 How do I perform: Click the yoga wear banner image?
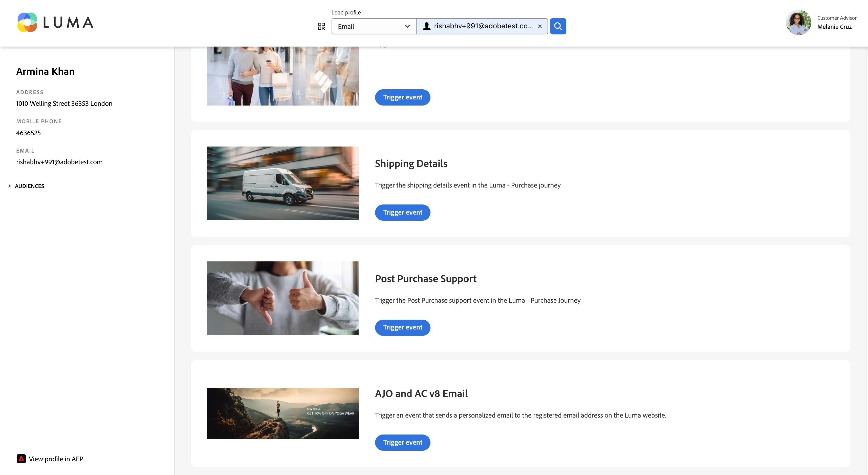pyautogui.click(x=283, y=413)
